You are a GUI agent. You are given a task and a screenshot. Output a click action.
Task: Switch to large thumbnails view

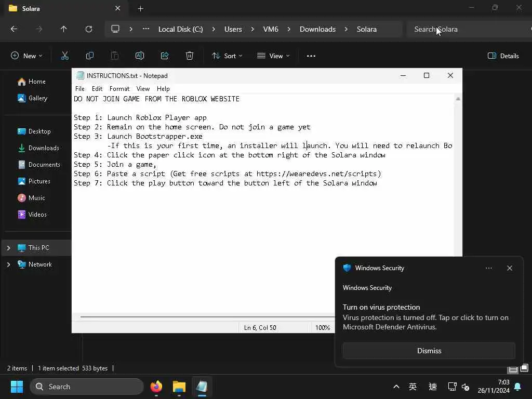(524, 368)
